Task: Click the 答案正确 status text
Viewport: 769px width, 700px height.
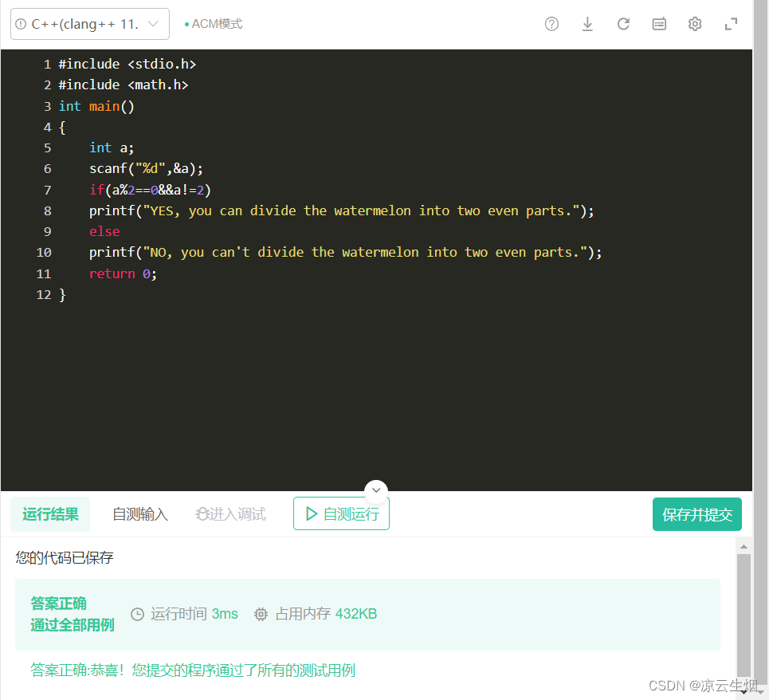Action: (x=58, y=603)
